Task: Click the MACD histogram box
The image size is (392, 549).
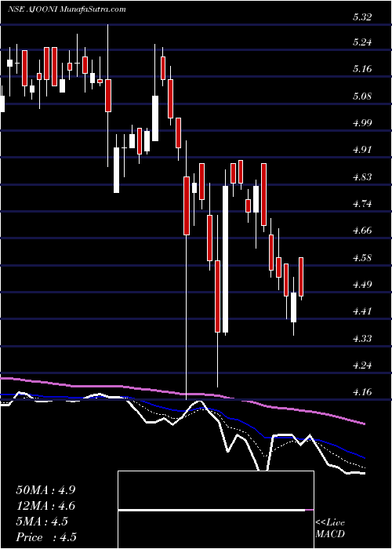Action: [x=216, y=510]
